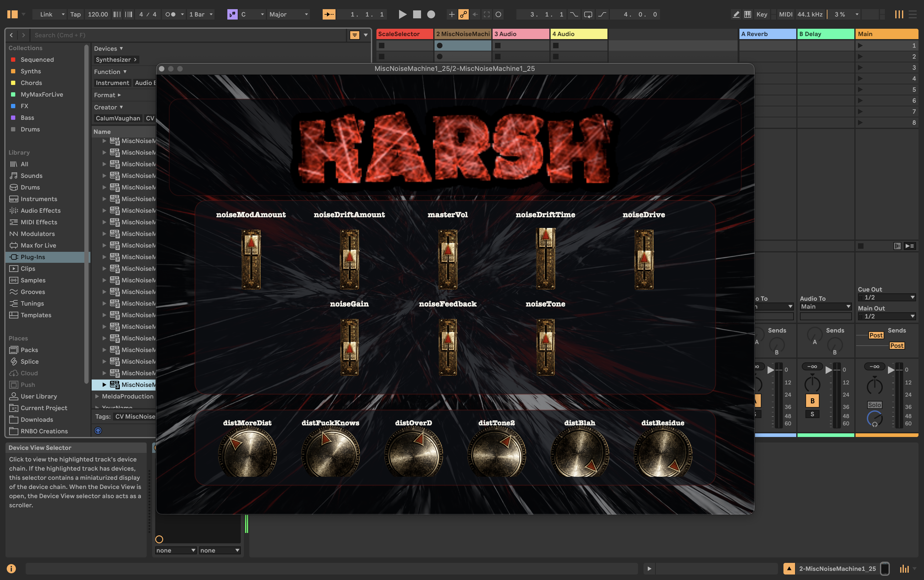Toggle the Scale Mode icon

[x=233, y=15]
